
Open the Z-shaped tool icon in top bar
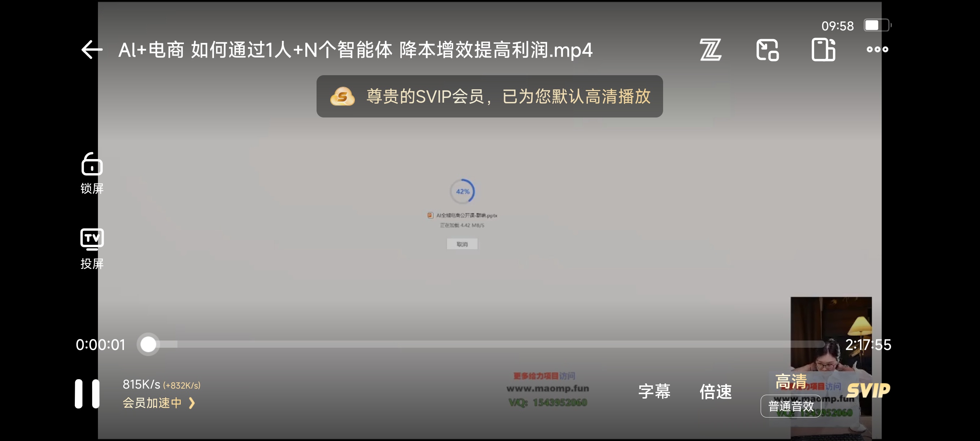(710, 50)
